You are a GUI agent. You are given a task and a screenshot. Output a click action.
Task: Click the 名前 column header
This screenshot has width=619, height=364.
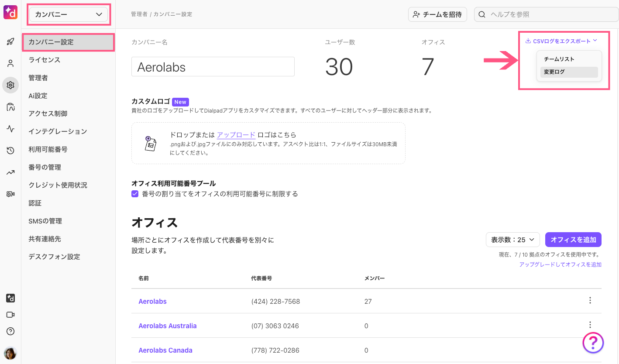(x=144, y=278)
